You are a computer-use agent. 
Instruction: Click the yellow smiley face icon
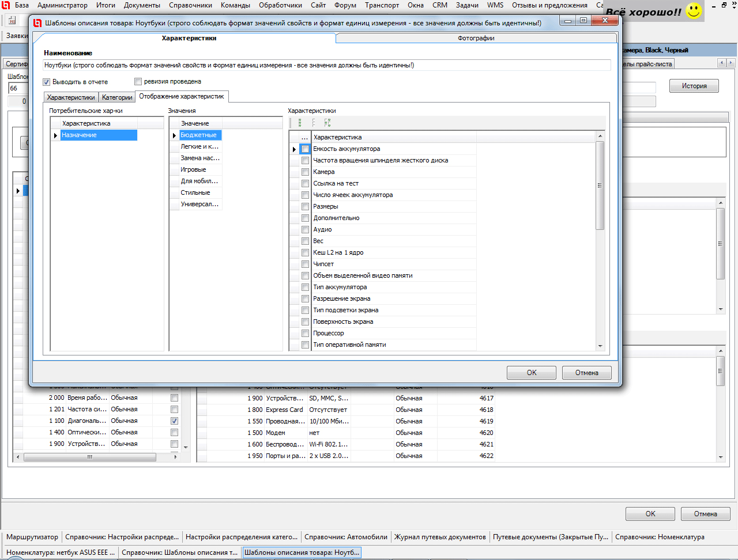[694, 11]
